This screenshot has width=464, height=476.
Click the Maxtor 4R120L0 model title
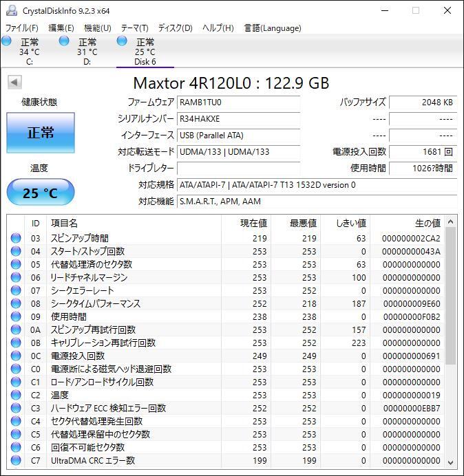point(231,83)
